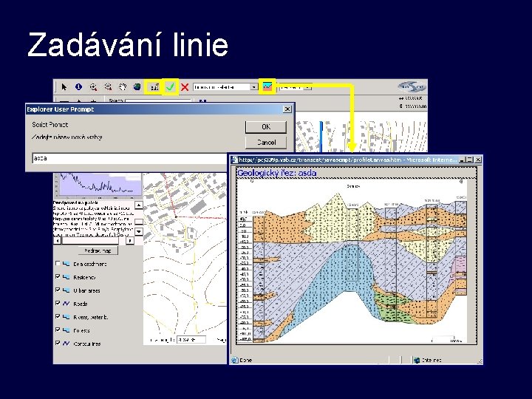
Task: Toggle the Rivers, water b. layer checkbox
Action: [x=58, y=316]
